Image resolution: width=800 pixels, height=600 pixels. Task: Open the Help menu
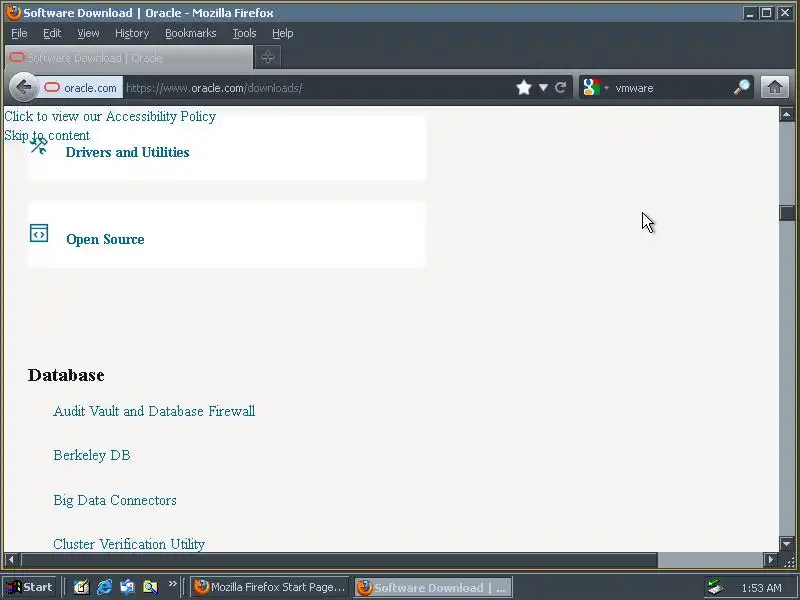[x=282, y=33]
